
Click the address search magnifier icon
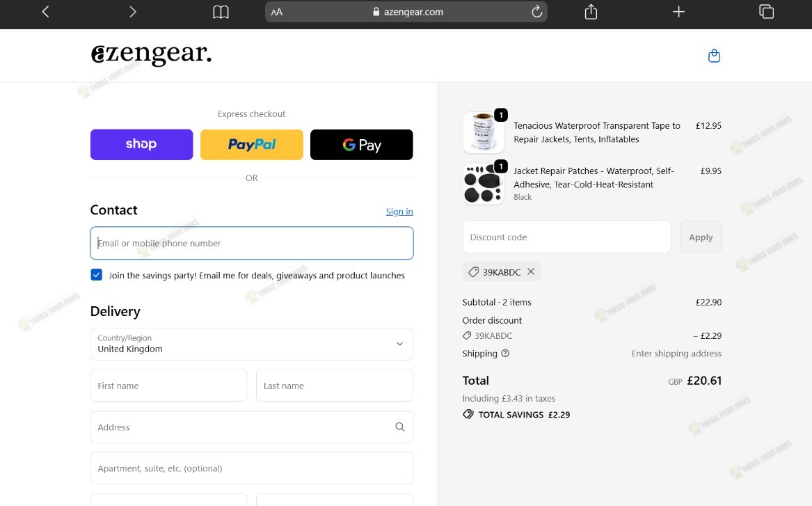pyautogui.click(x=400, y=427)
